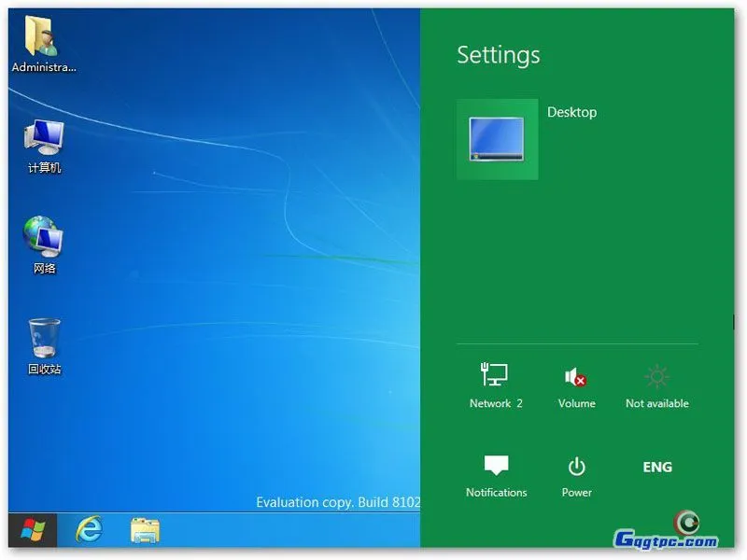Open the Administrator folder on the desktop
This screenshot has height=560, width=747.
[43, 40]
